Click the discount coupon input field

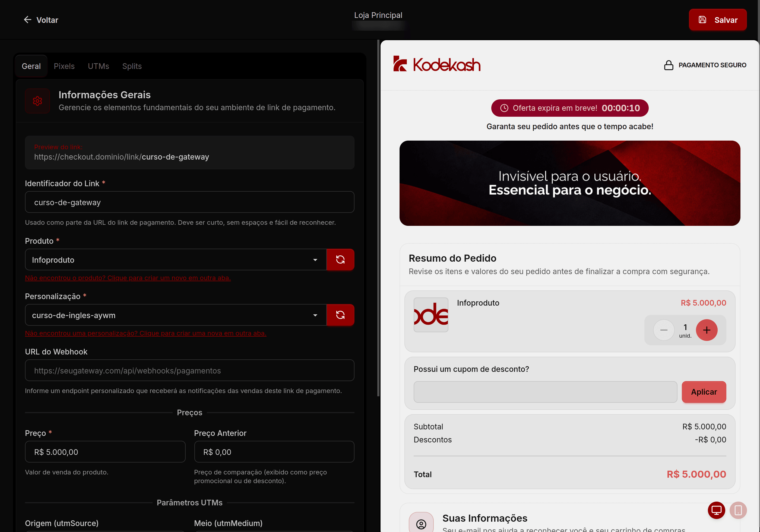click(x=545, y=392)
